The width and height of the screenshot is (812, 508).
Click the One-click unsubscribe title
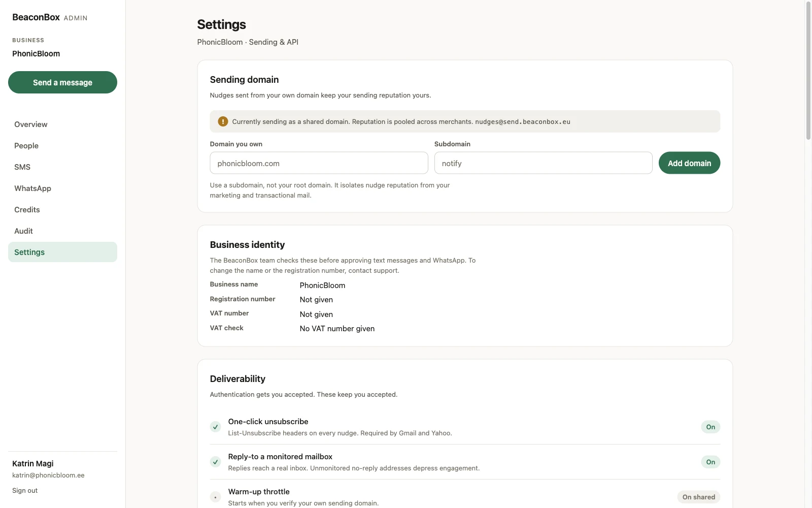click(268, 422)
